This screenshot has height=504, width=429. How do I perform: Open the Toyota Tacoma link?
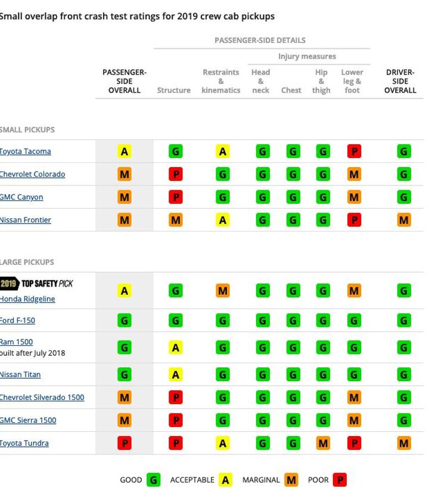(26, 151)
